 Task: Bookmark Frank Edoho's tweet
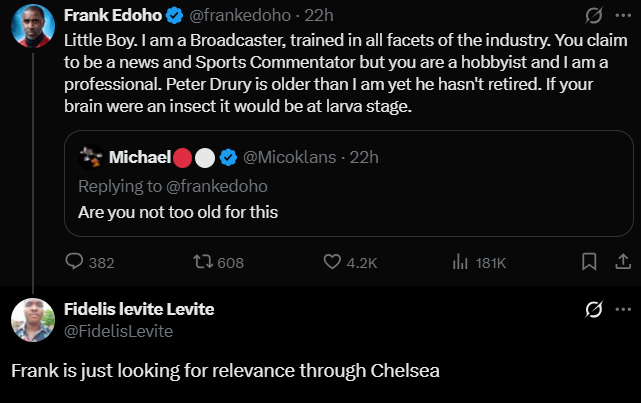[590, 263]
